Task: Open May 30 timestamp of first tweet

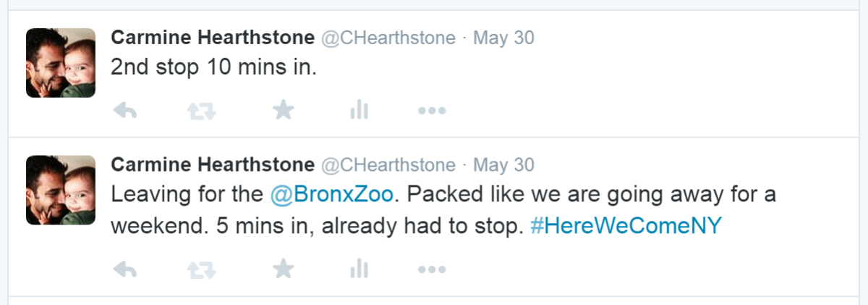Action: tap(503, 38)
